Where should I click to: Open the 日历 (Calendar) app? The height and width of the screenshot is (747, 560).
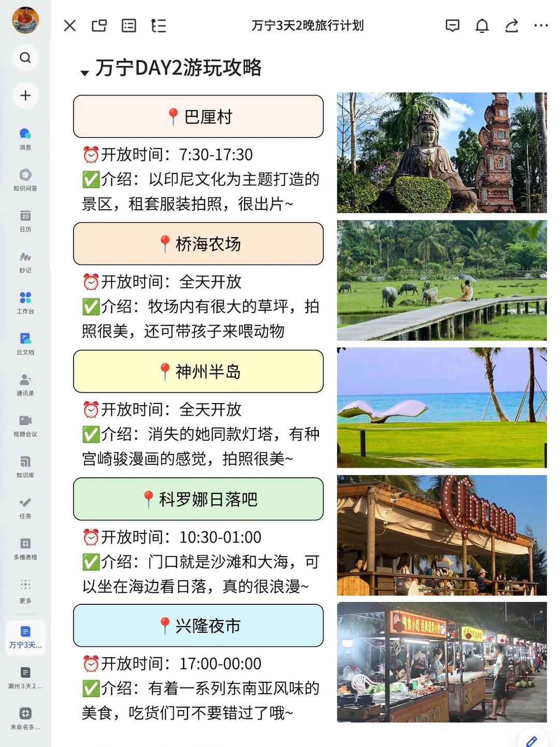[x=25, y=218]
